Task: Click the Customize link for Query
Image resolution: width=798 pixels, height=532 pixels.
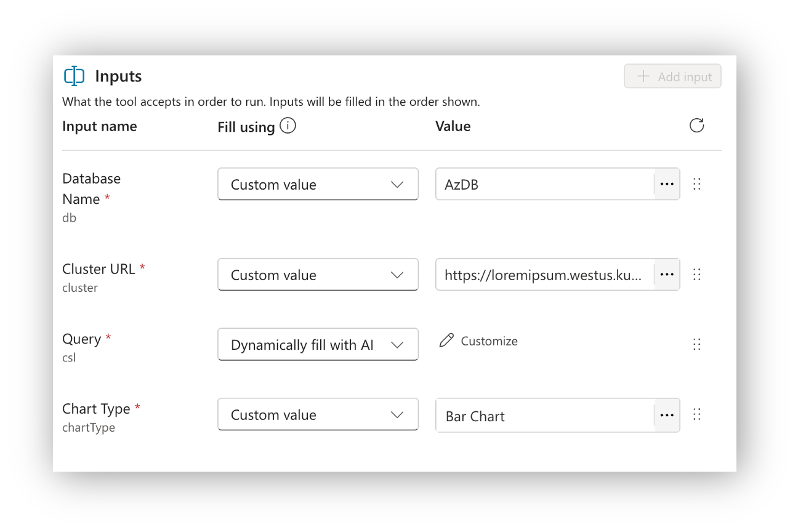Action: click(489, 341)
